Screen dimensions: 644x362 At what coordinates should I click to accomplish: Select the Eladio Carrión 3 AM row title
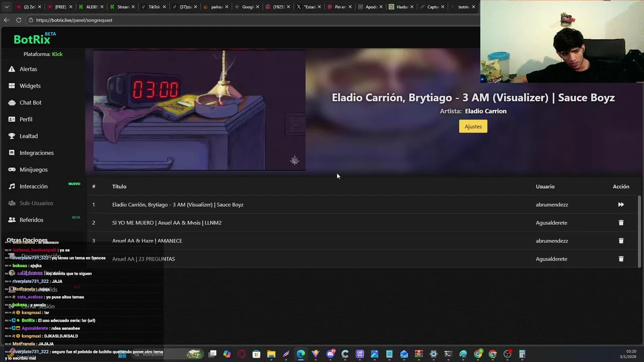(178, 205)
